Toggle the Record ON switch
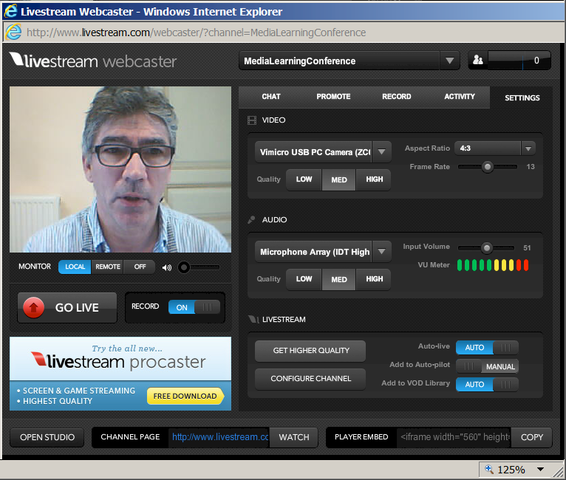 (194, 307)
